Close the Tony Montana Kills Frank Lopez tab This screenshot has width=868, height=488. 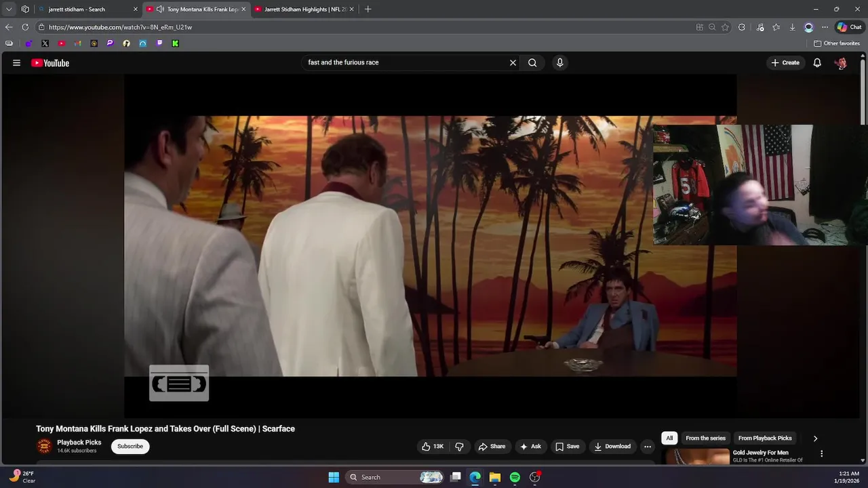[243, 9]
